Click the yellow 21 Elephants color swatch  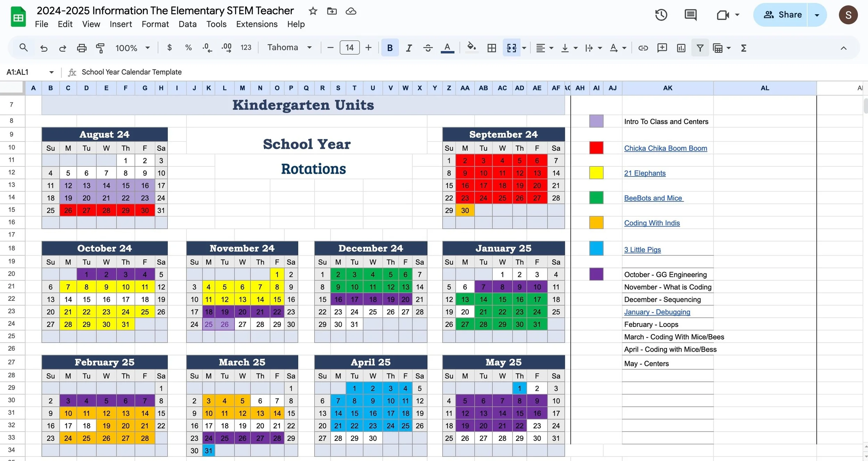coord(596,173)
